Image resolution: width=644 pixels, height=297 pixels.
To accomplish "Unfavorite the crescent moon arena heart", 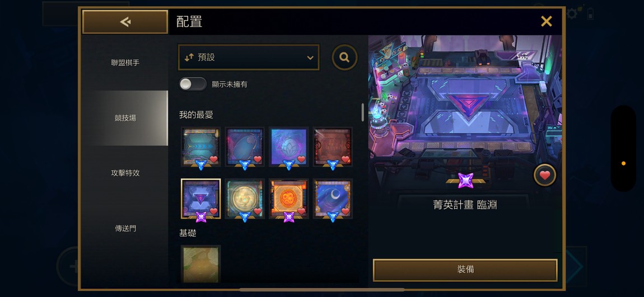I will pos(346,211).
